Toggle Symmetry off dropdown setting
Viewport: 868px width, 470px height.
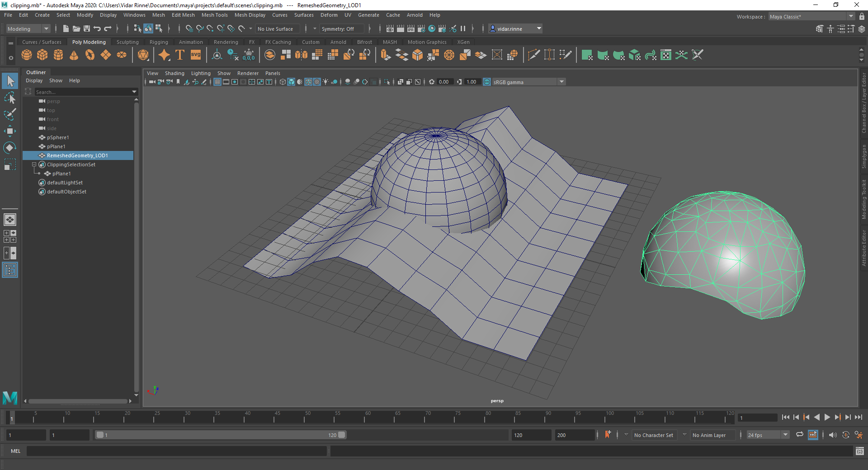[342, 28]
